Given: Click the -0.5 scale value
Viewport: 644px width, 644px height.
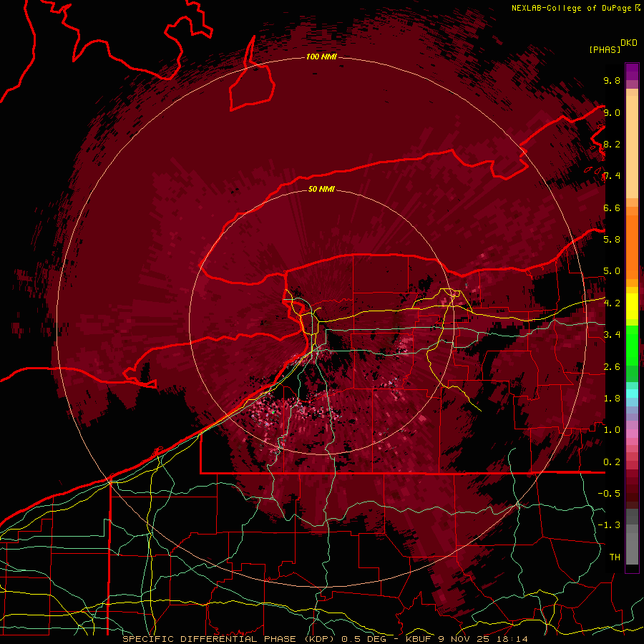Looking at the screenshot, I should (609, 494).
